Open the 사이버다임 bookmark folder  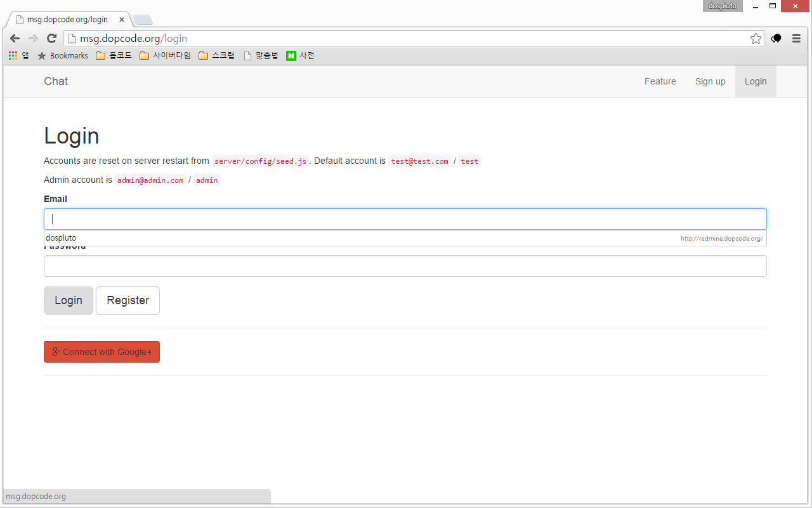point(165,56)
